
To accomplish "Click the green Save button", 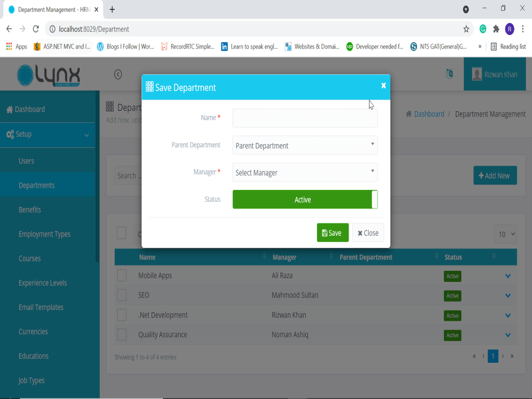I will coord(332,233).
